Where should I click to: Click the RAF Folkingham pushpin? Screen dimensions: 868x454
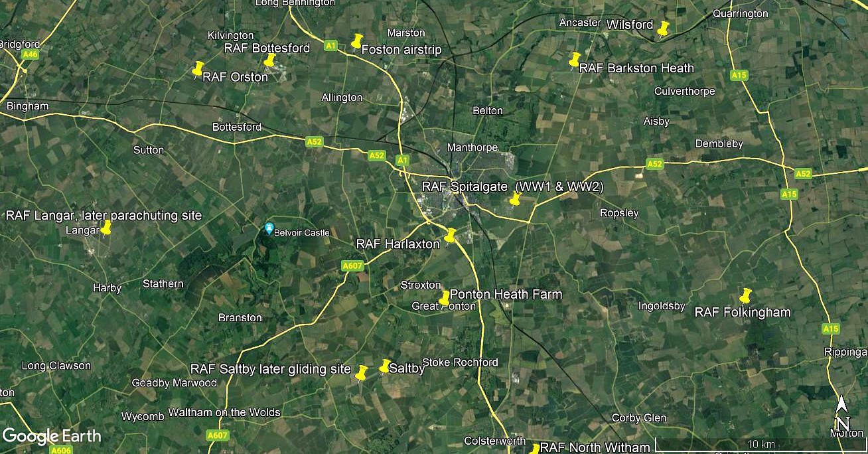click(745, 296)
